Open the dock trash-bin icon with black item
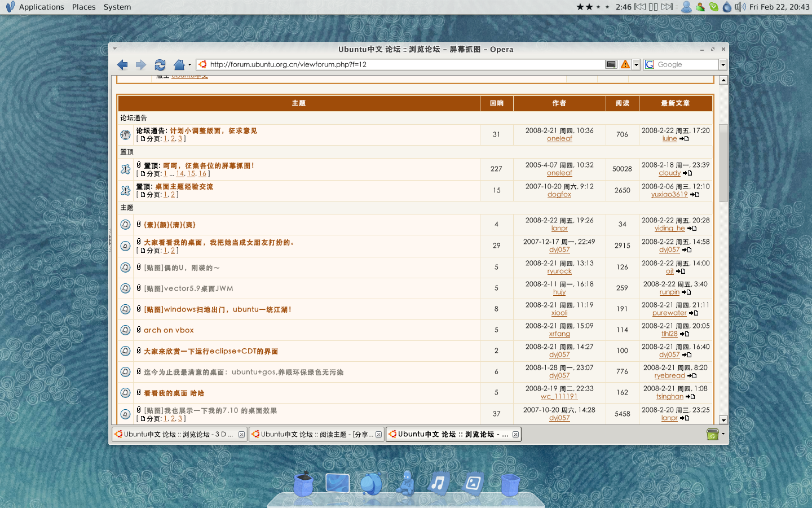Image resolution: width=812 pixels, height=508 pixels. [303, 484]
